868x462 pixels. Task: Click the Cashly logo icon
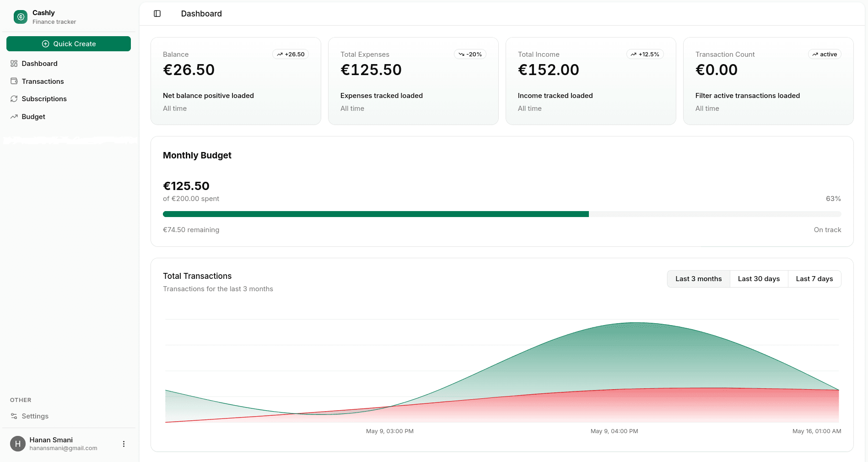[x=21, y=17]
